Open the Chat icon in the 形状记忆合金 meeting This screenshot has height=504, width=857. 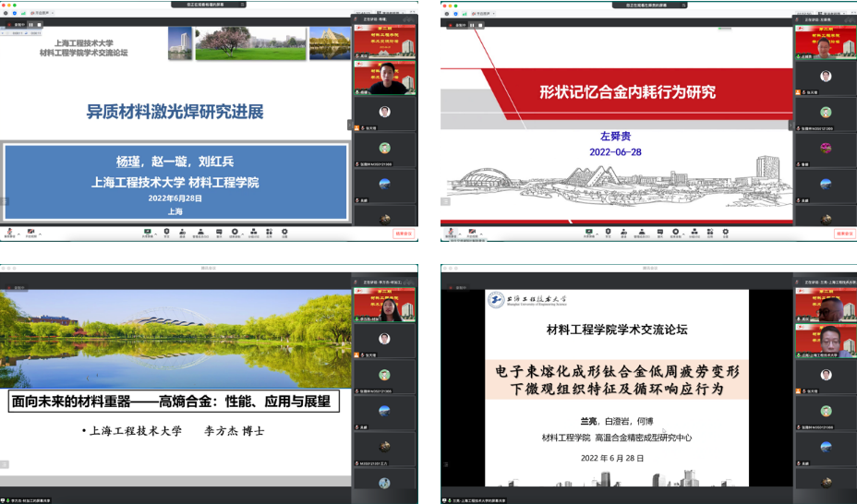tap(658, 233)
